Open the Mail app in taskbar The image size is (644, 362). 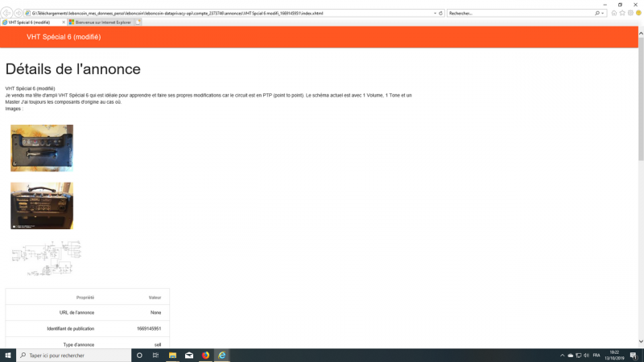(189, 355)
